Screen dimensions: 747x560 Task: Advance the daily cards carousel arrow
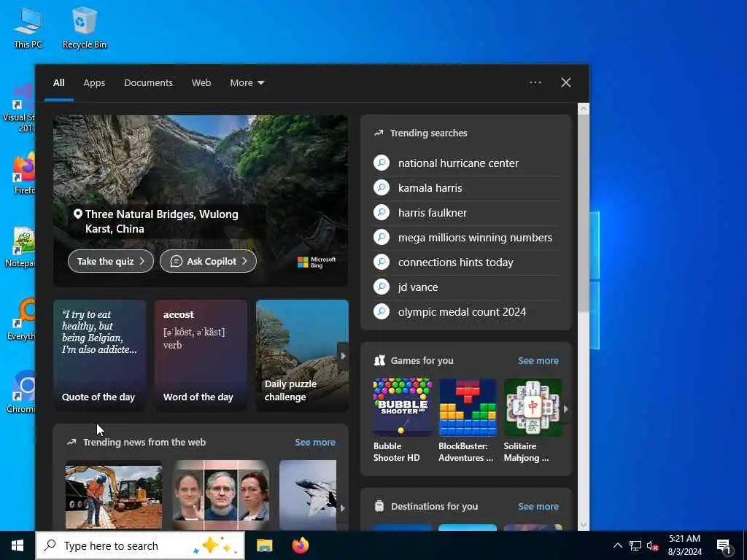point(343,356)
